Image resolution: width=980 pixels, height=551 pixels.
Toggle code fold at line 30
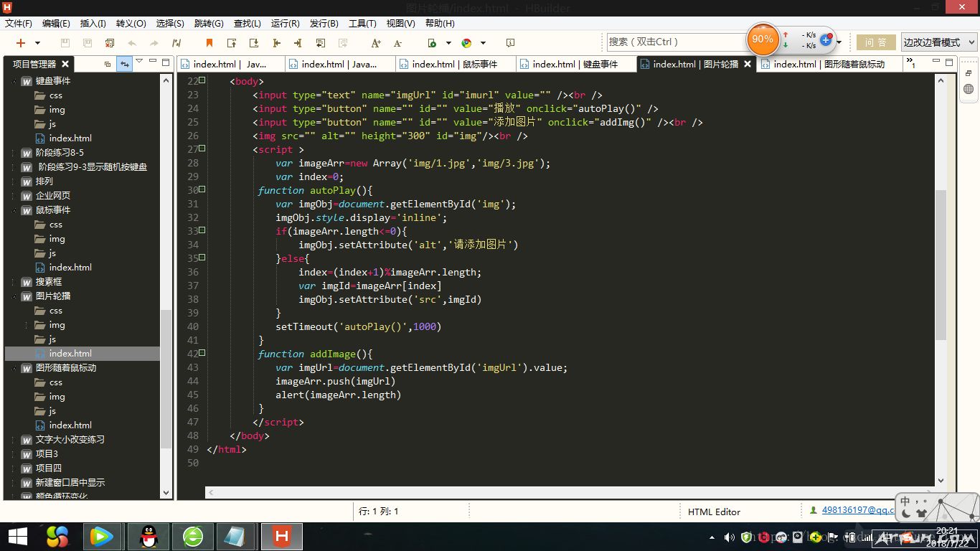[x=202, y=189]
